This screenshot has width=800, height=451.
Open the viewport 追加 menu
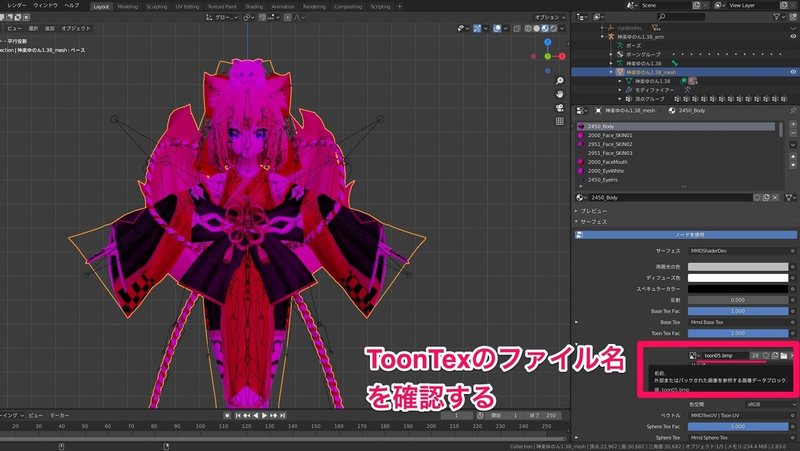(x=49, y=29)
